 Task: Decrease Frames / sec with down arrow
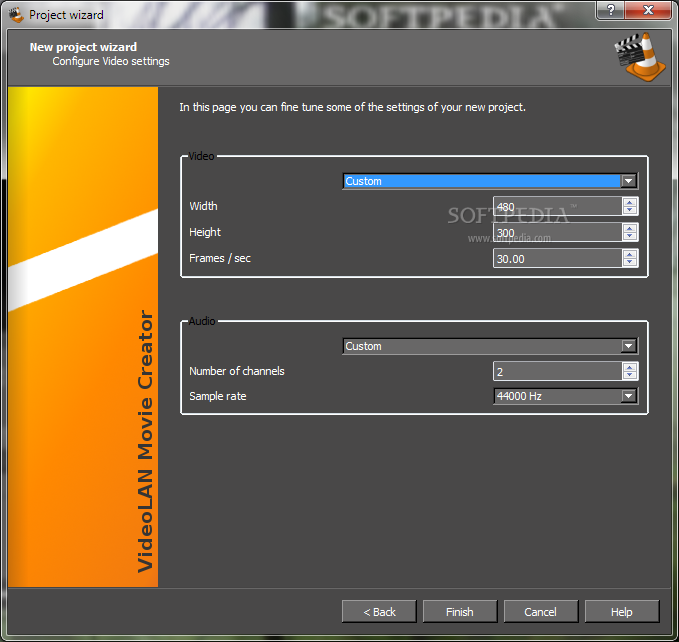coord(630,262)
